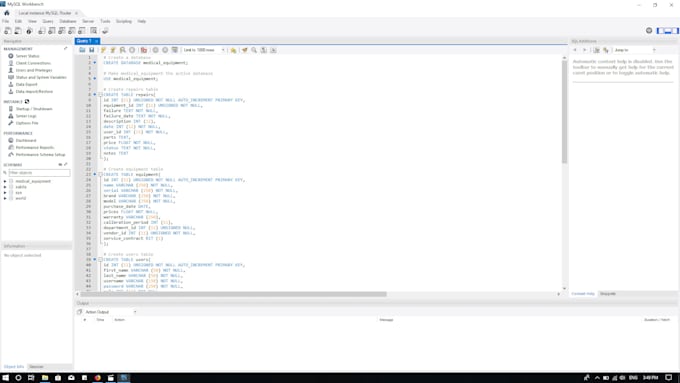Open a SQL script file via folder icon
The image size is (680, 383).
(82, 50)
